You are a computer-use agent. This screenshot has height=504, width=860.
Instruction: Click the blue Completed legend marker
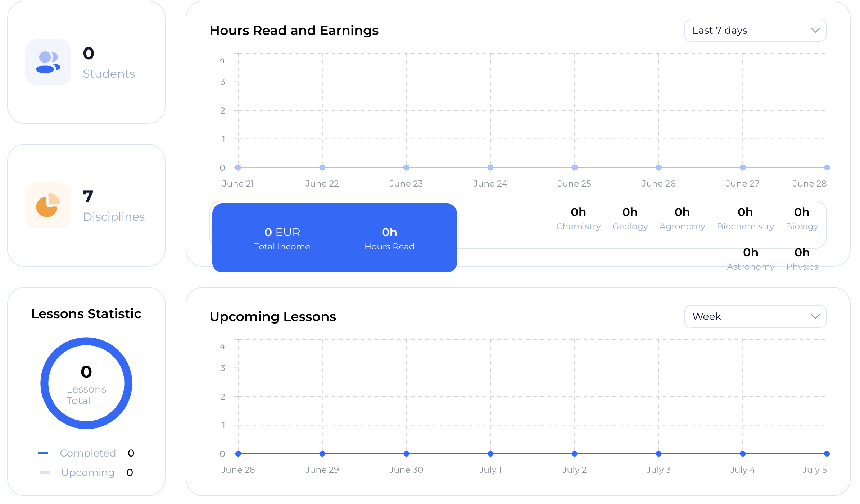[x=43, y=453]
